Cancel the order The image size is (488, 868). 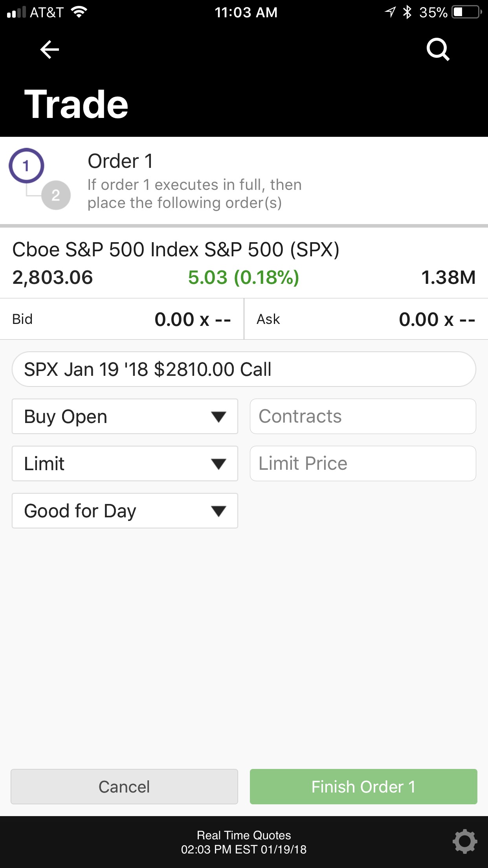point(124,787)
